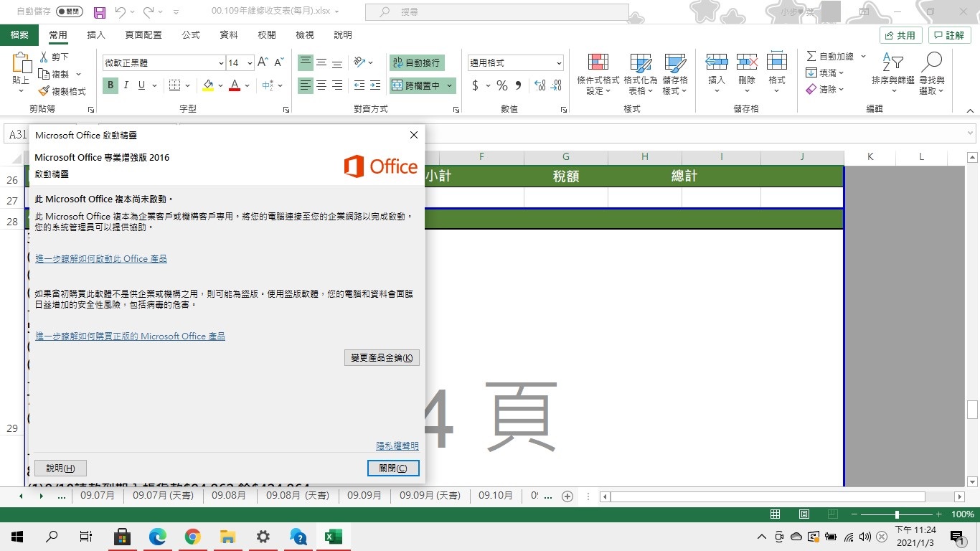
Task: Open link about buying genuine Microsoft Office
Action: (x=130, y=336)
